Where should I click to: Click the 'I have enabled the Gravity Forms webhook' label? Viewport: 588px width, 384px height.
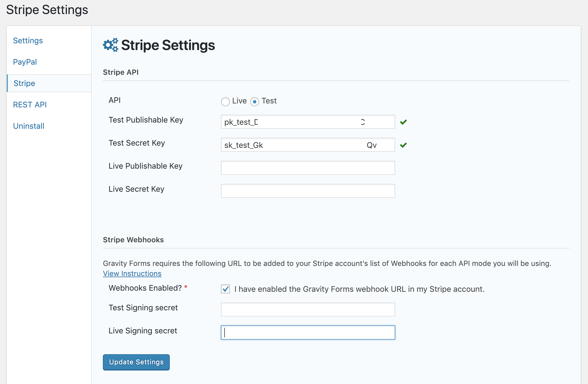point(359,289)
